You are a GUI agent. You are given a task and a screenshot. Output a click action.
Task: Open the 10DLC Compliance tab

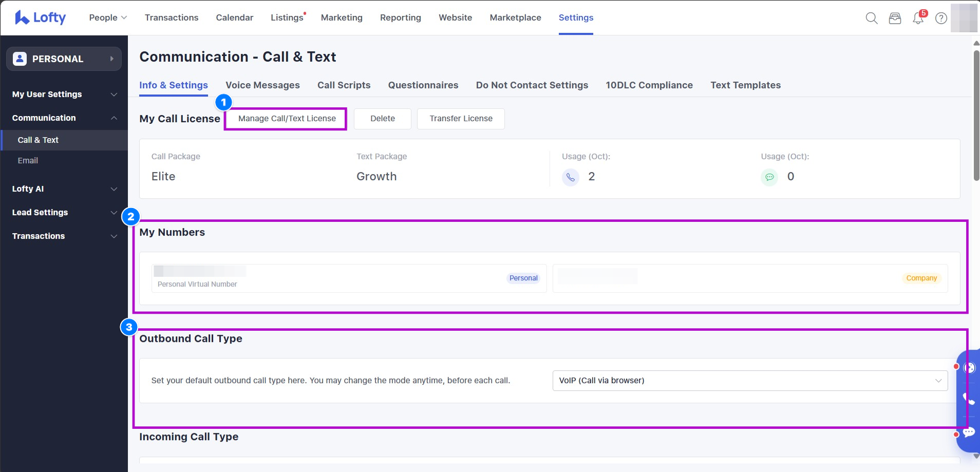pos(649,85)
